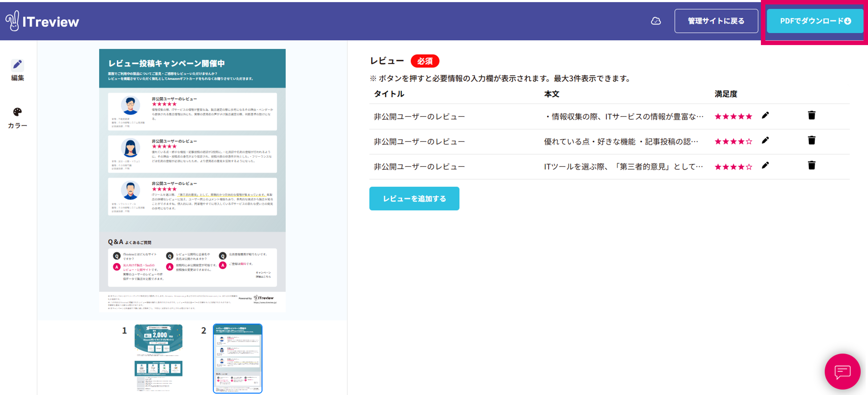Edit the third review with pencil icon
The width and height of the screenshot is (868, 395).
765,165
